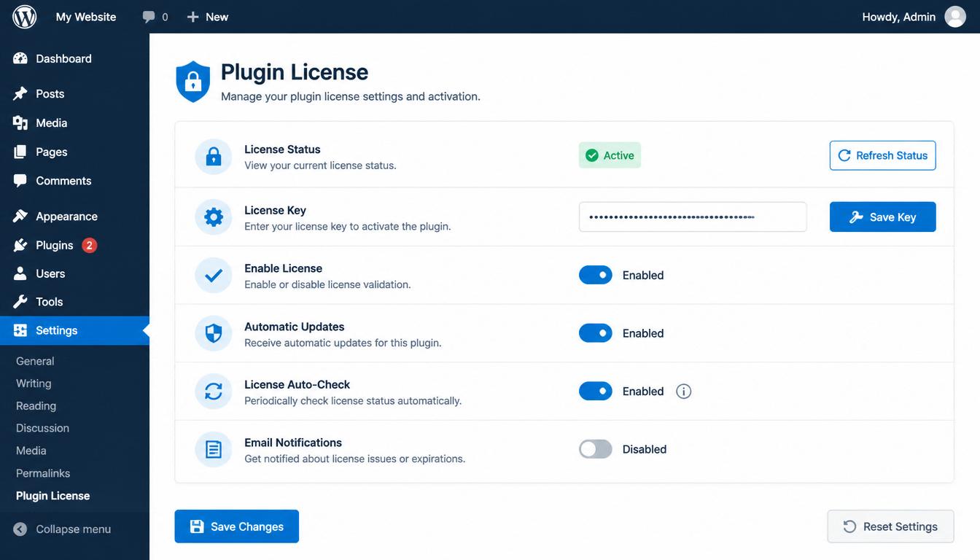Open the Discussion settings submenu item

click(x=42, y=428)
